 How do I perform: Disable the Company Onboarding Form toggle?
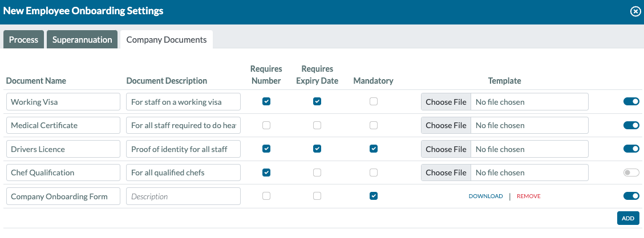[x=631, y=196]
